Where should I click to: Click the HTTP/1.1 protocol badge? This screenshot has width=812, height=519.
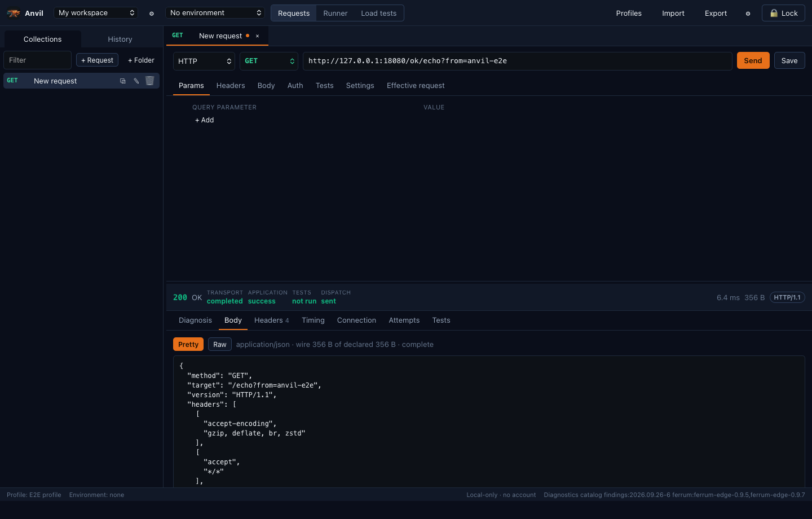787,297
